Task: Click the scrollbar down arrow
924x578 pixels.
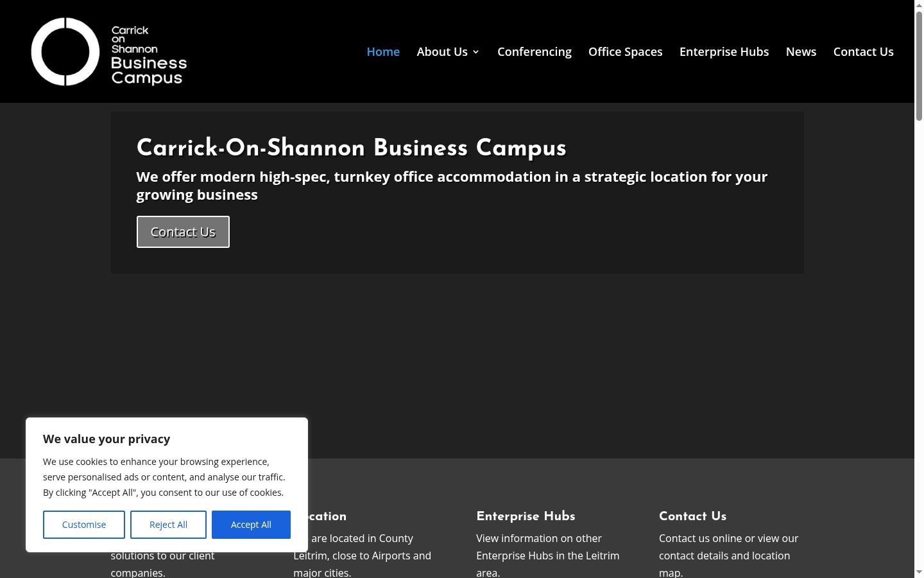Action: 919,572
